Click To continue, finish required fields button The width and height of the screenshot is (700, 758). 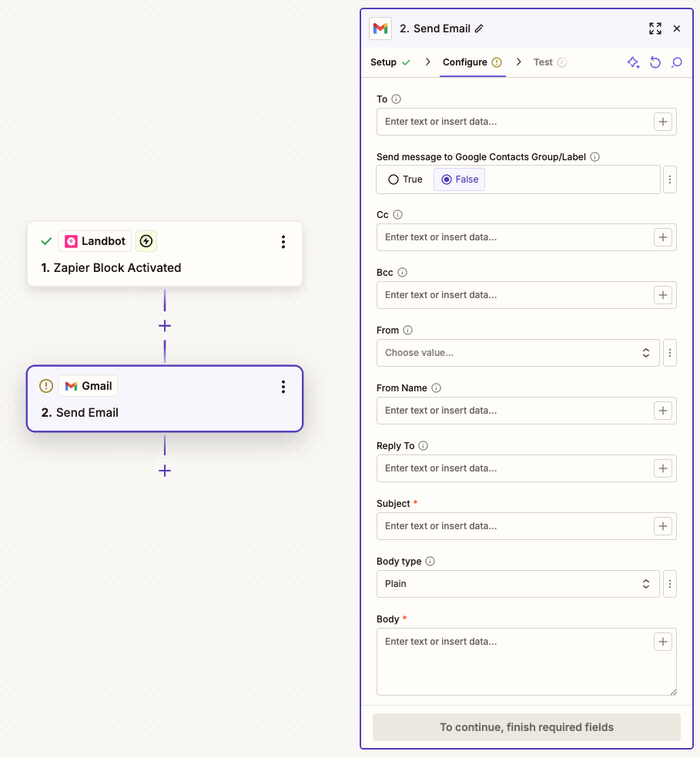[x=527, y=727]
